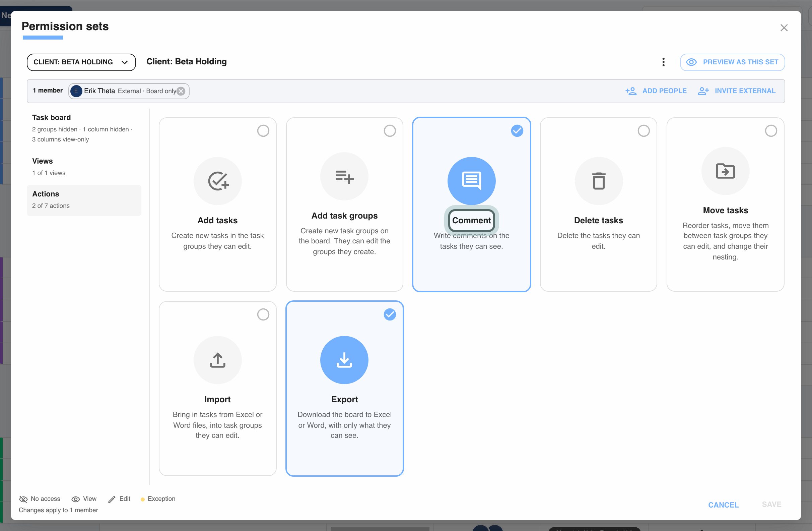The width and height of the screenshot is (812, 531).
Task: Open the CLIENT: BETA HOLDING set dropdown
Action: [81, 62]
